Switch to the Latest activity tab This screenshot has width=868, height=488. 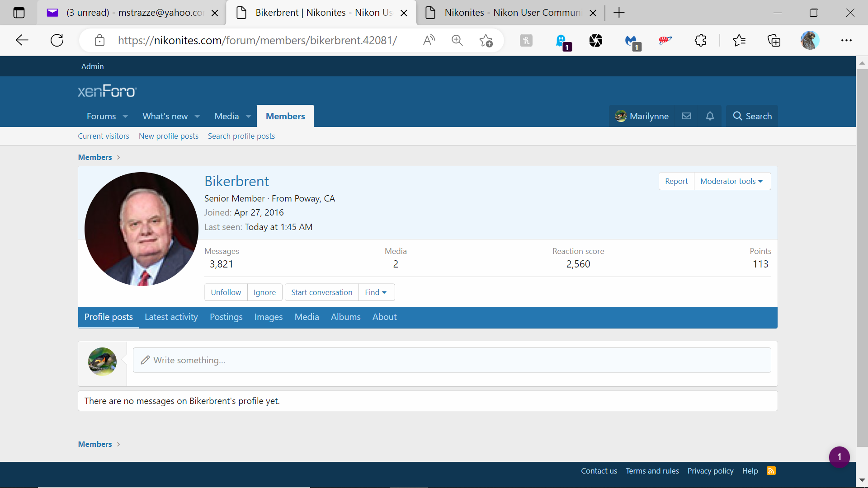(171, 317)
